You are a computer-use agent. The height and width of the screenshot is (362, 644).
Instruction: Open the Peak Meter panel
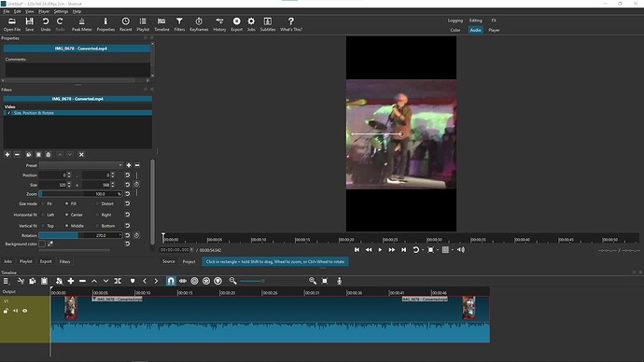(82, 24)
